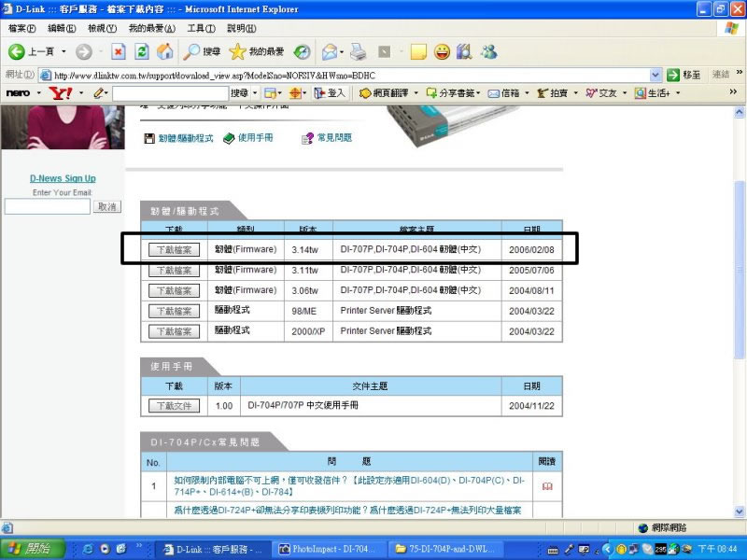Open 交友 friends toolbar item
The width and height of the screenshot is (747, 560).
(x=601, y=92)
